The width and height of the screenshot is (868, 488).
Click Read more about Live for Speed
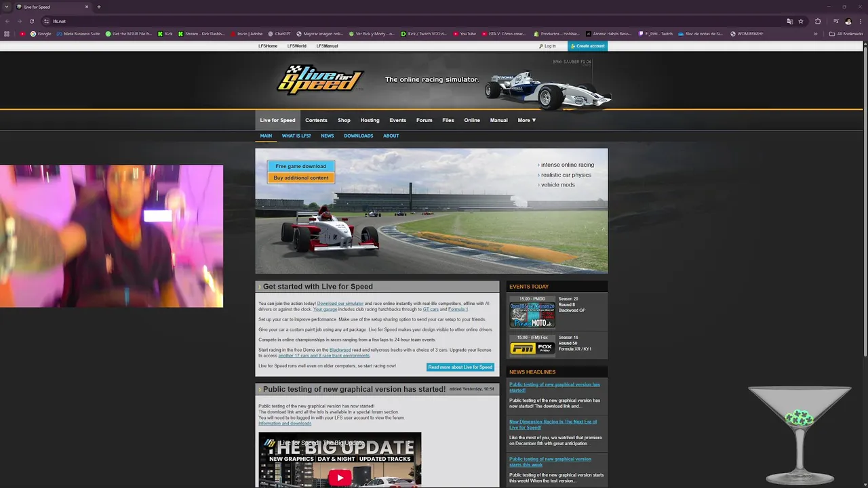click(460, 367)
